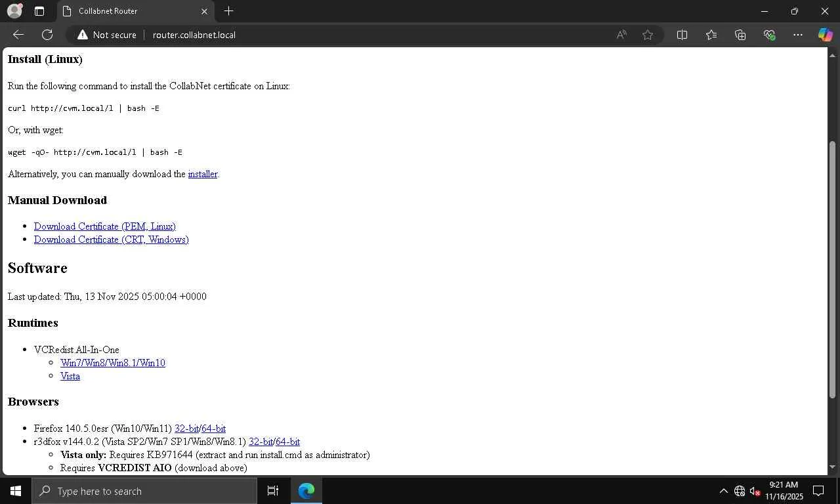Open the Windows Start menu
The image size is (840, 504).
click(16, 491)
